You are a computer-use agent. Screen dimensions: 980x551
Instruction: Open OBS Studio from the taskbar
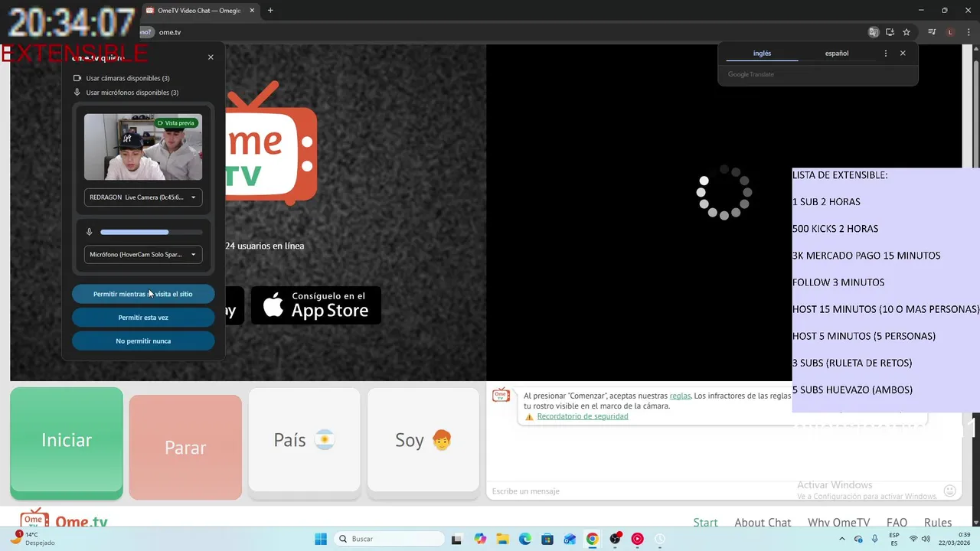pyautogui.click(x=616, y=539)
